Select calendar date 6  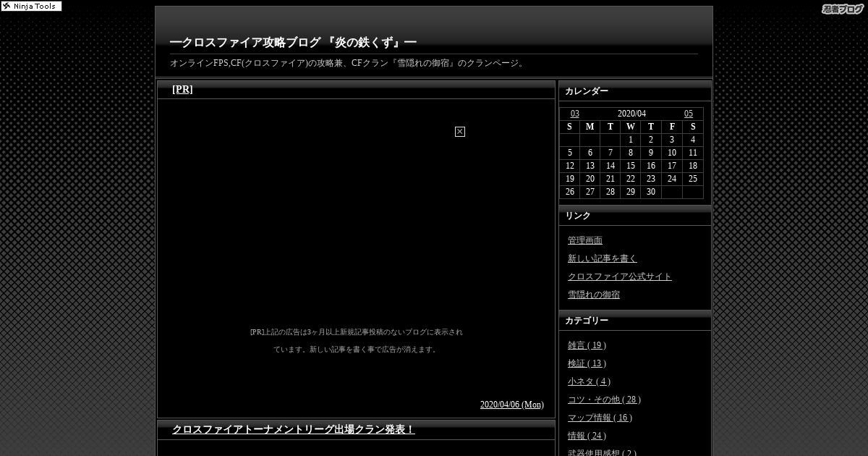tap(590, 153)
